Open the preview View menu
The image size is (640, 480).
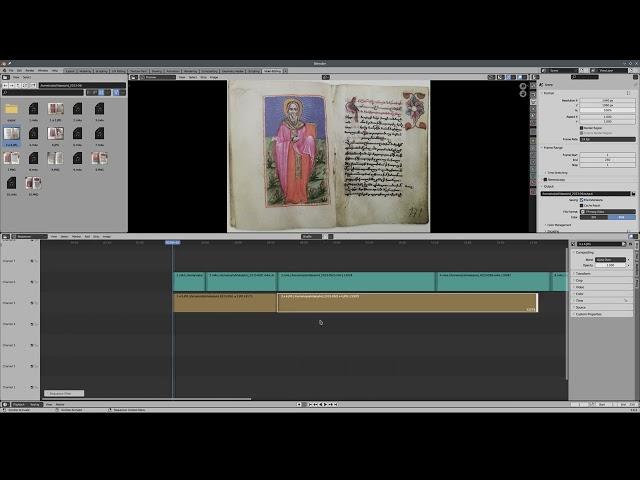(182, 77)
